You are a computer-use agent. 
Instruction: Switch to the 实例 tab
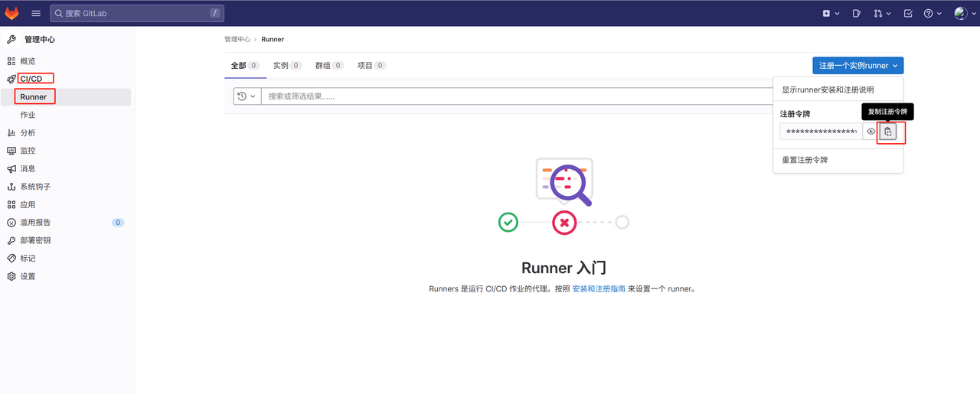(x=287, y=66)
